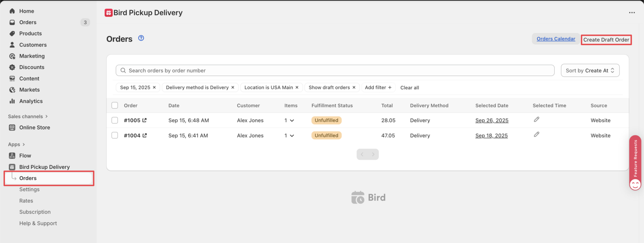Click the Fulfillment Status column header
Screen dimensions: 644x243
click(332, 105)
